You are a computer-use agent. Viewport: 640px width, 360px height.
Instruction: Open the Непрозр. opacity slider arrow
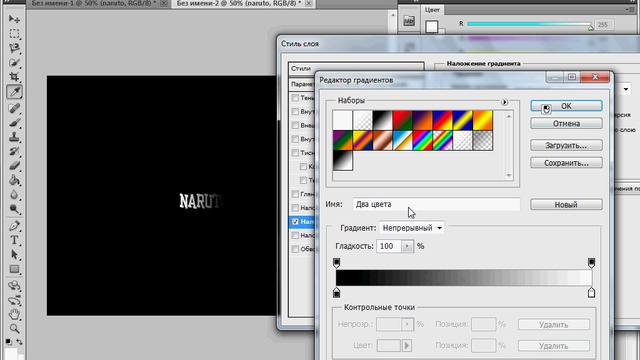click(407, 324)
